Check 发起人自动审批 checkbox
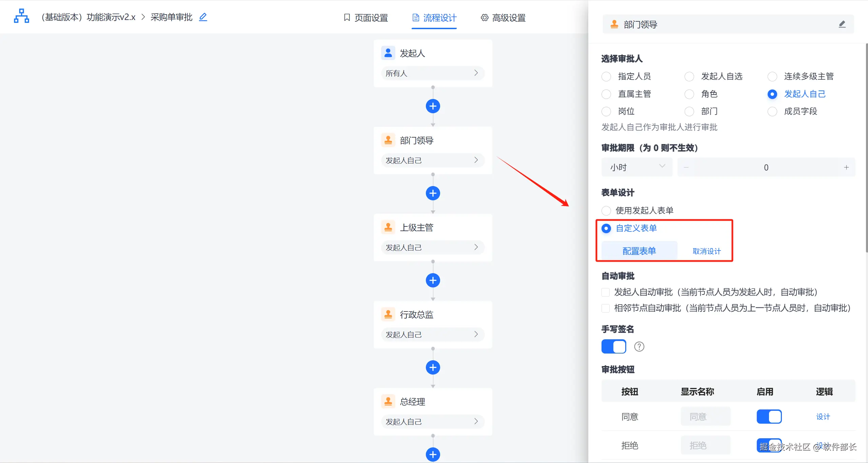The image size is (868, 463). click(606, 292)
